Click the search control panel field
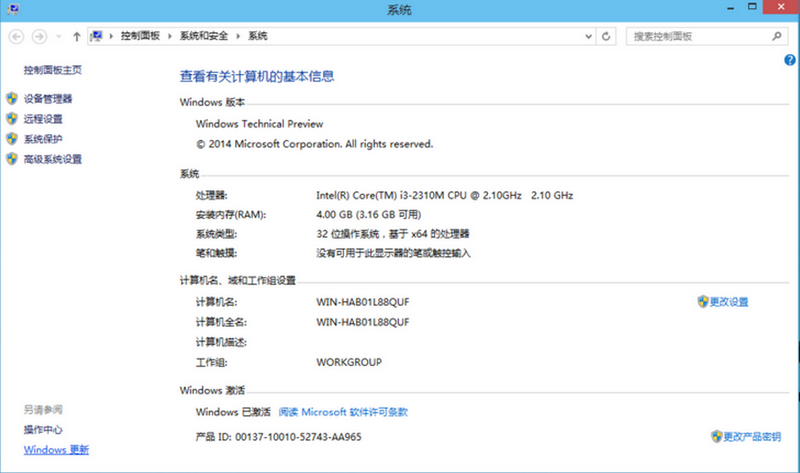The width and height of the screenshot is (800, 473). [x=696, y=36]
